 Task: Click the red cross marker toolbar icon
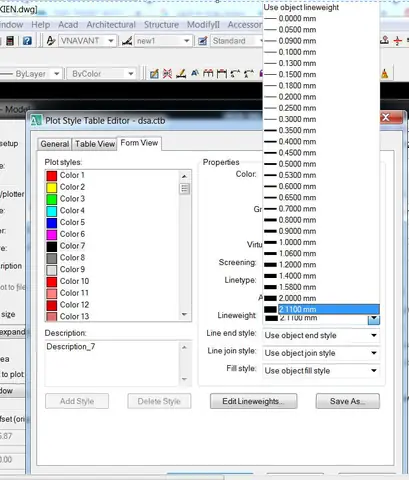(397, 41)
